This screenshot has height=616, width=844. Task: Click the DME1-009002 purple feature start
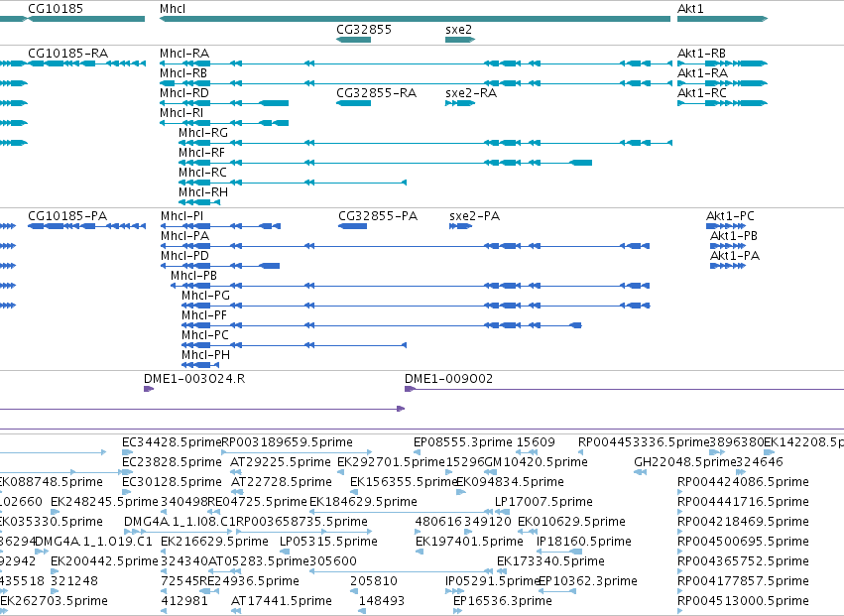(410, 389)
